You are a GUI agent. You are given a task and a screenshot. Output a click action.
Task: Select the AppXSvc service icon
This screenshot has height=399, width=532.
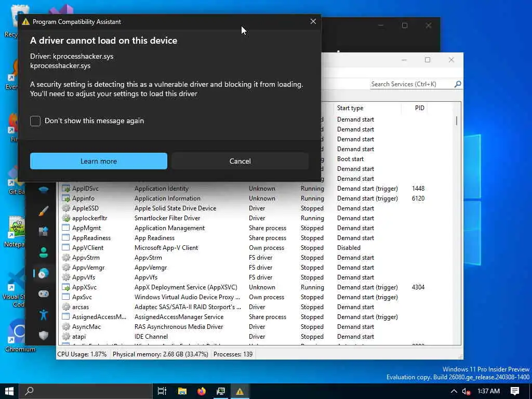[66, 287]
